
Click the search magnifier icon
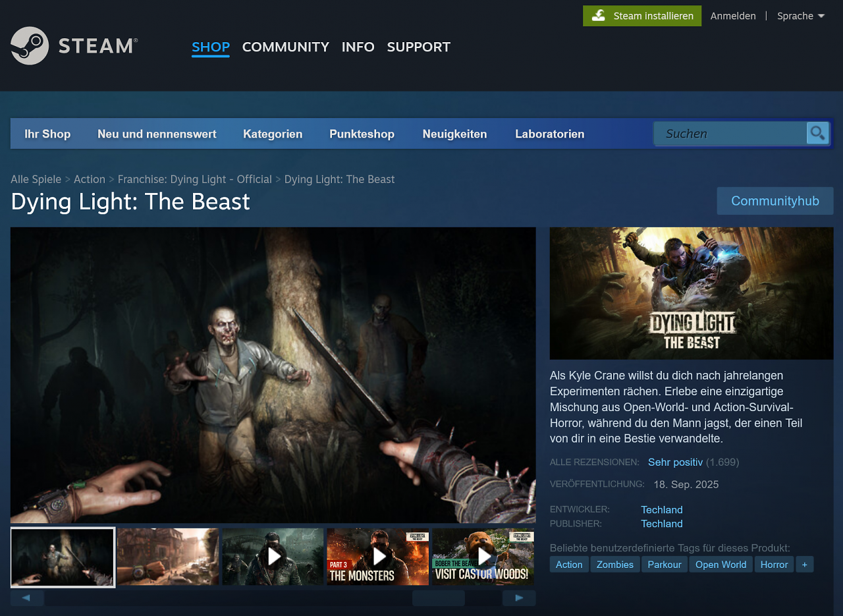click(817, 133)
